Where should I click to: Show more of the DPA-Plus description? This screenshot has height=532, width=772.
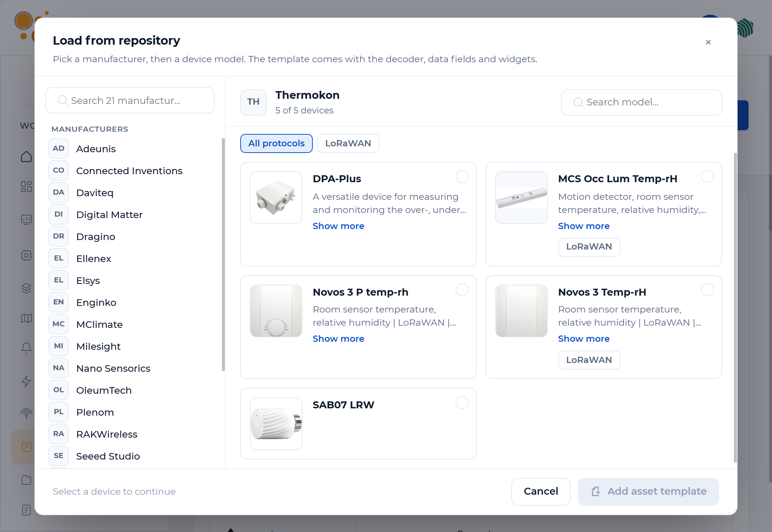point(338,226)
